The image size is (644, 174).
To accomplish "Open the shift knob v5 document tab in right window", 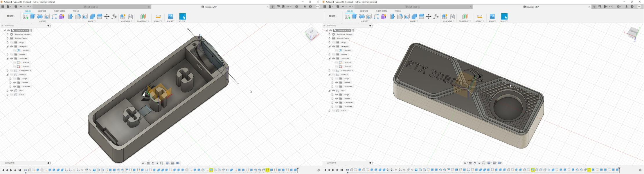I will coord(414,7).
